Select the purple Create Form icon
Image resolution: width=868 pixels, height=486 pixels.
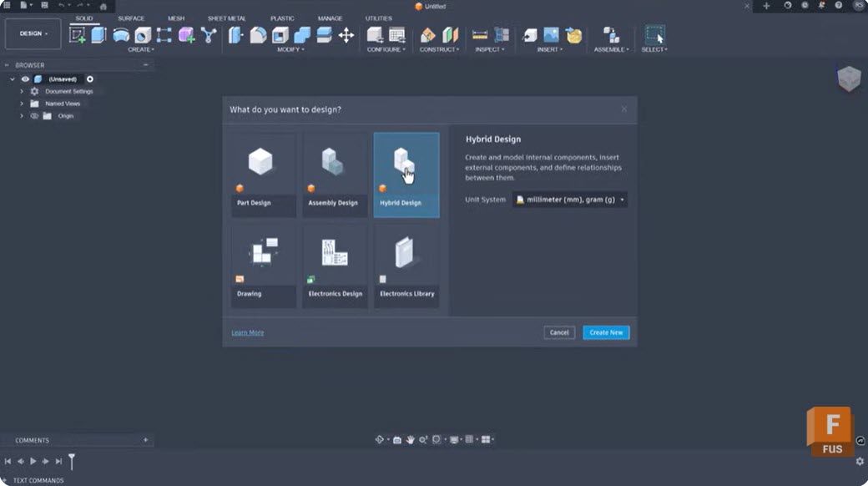186,35
